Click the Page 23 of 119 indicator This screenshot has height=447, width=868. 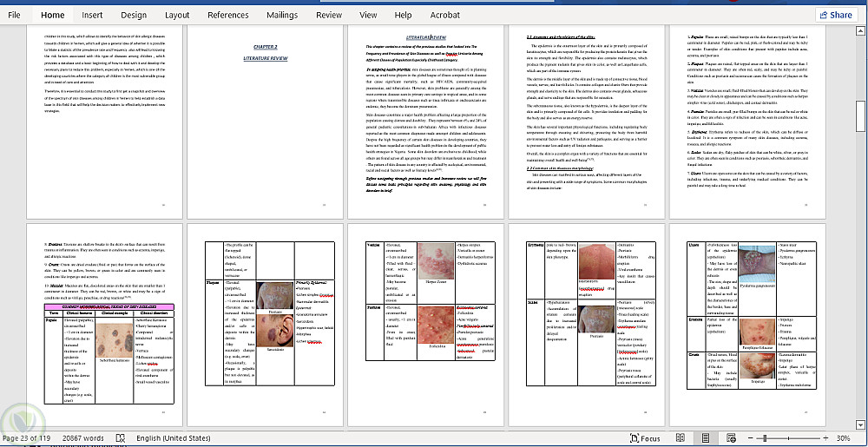pyautogui.click(x=29, y=438)
